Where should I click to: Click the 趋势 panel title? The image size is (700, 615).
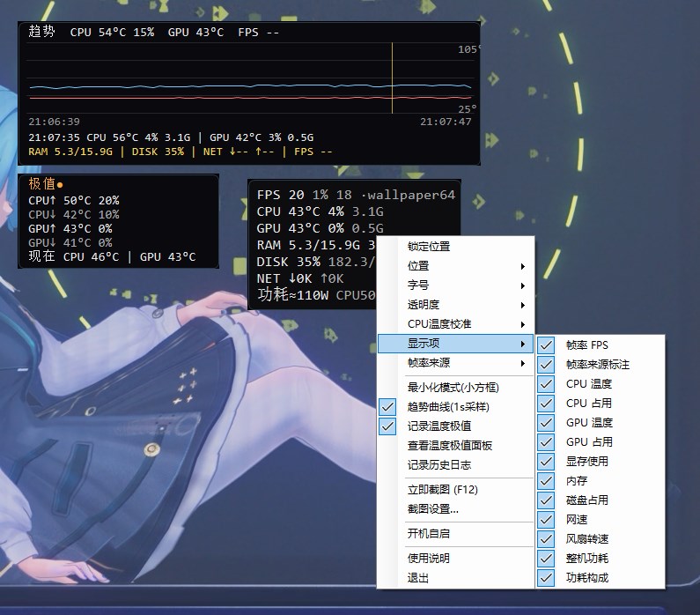click(41, 32)
